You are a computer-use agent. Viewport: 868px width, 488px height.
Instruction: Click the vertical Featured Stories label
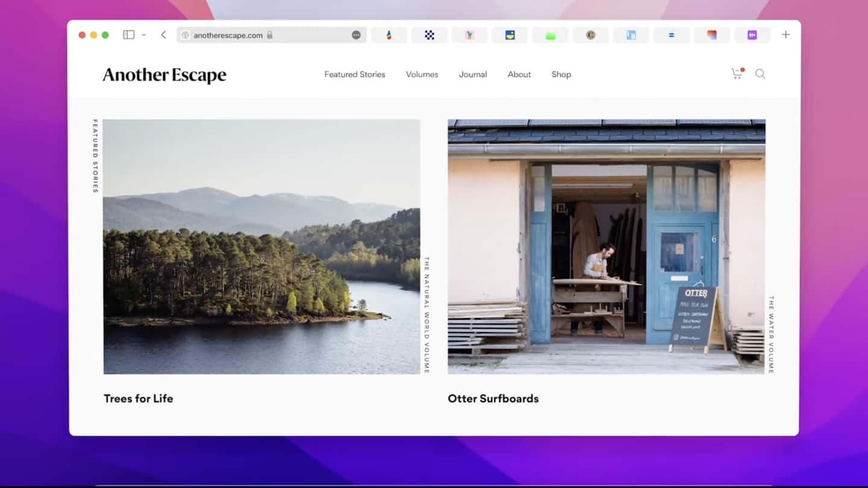pos(95,156)
